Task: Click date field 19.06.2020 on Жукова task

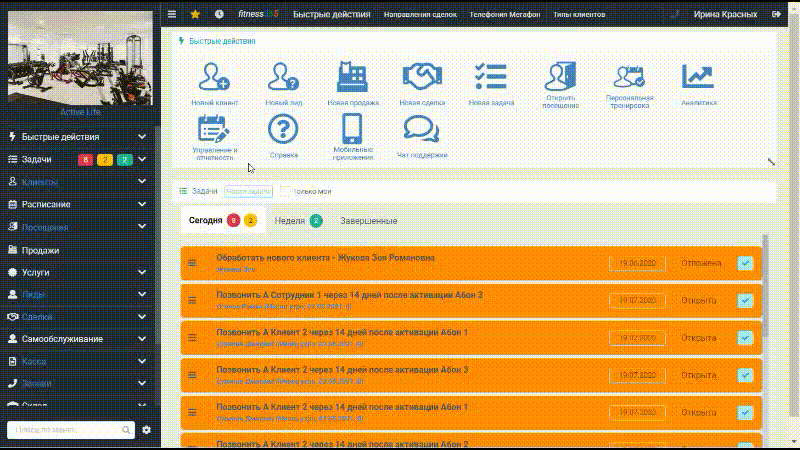Action: [637, 263]
